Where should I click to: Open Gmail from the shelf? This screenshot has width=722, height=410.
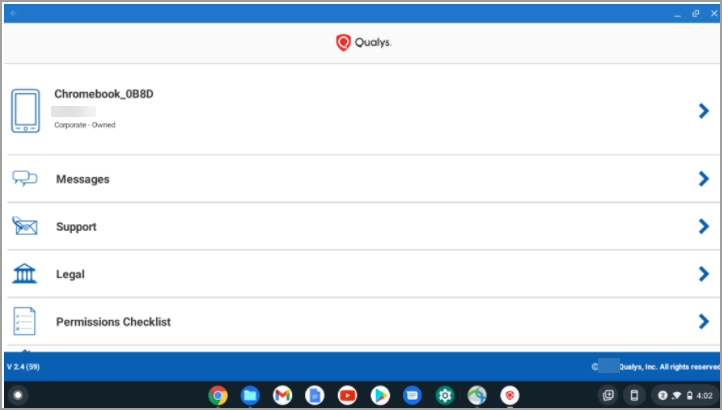[282, 395]
